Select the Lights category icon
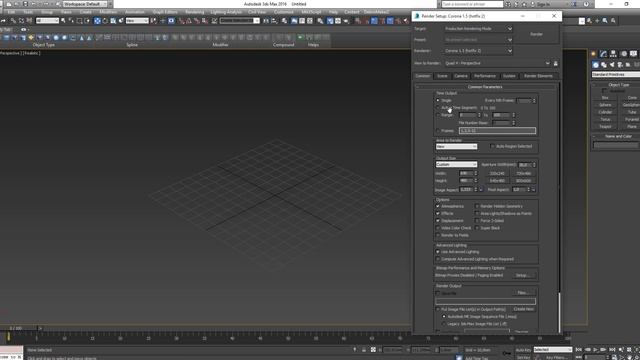 pos(612,64)
